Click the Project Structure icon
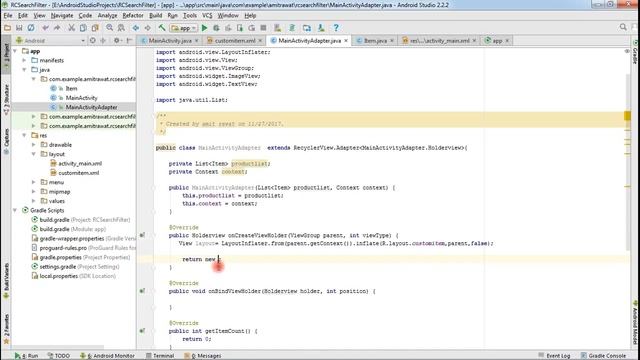Viewport: 640px width, 360px height. pyautogui.click(x=307, y=28)
